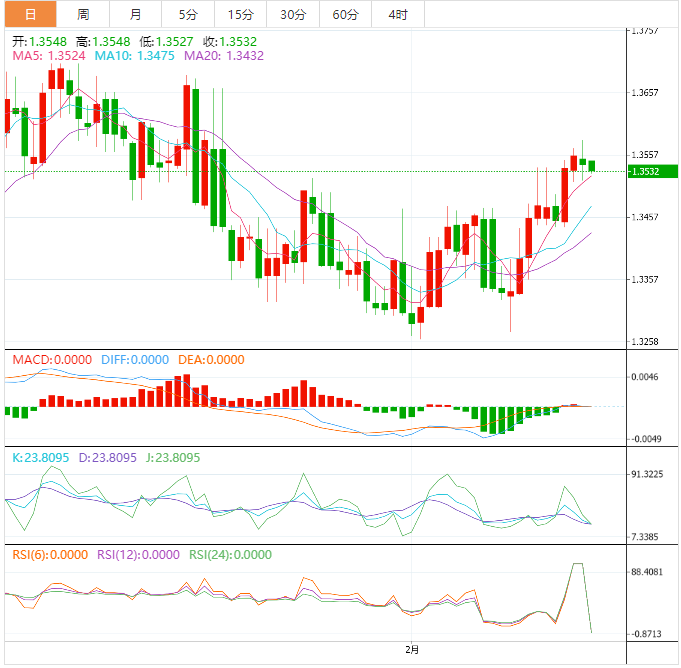Click the 0.0046 MACD axis value
The width and height of the screenshot is (681, 668).
pos(645,377)
